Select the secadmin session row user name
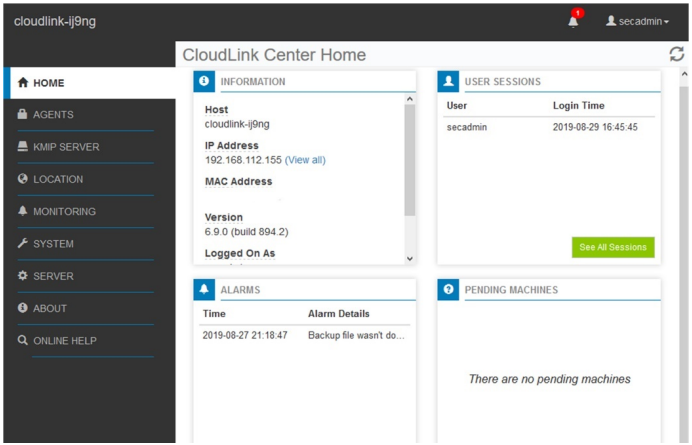 (x=467, y=127)
